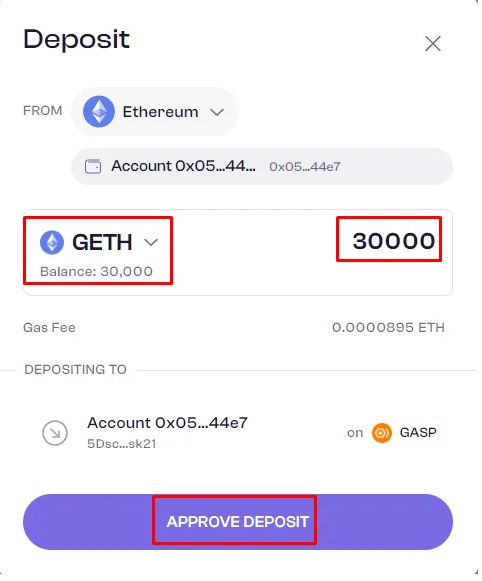Click the deposit arrow circle icon

[55, 433]
